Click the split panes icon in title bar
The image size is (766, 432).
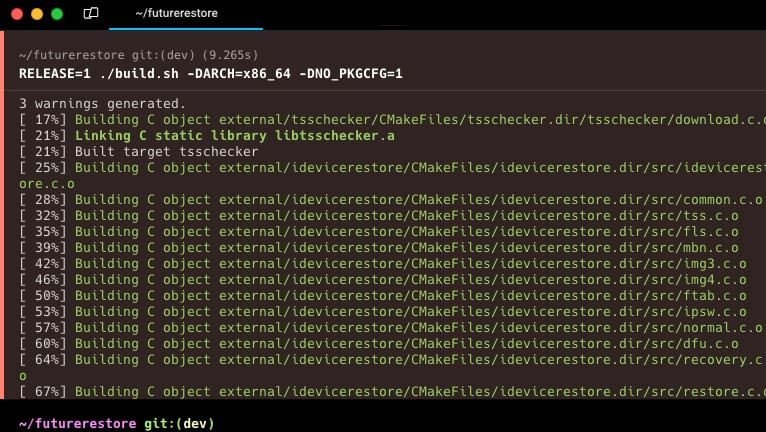(x=91, y=13)
